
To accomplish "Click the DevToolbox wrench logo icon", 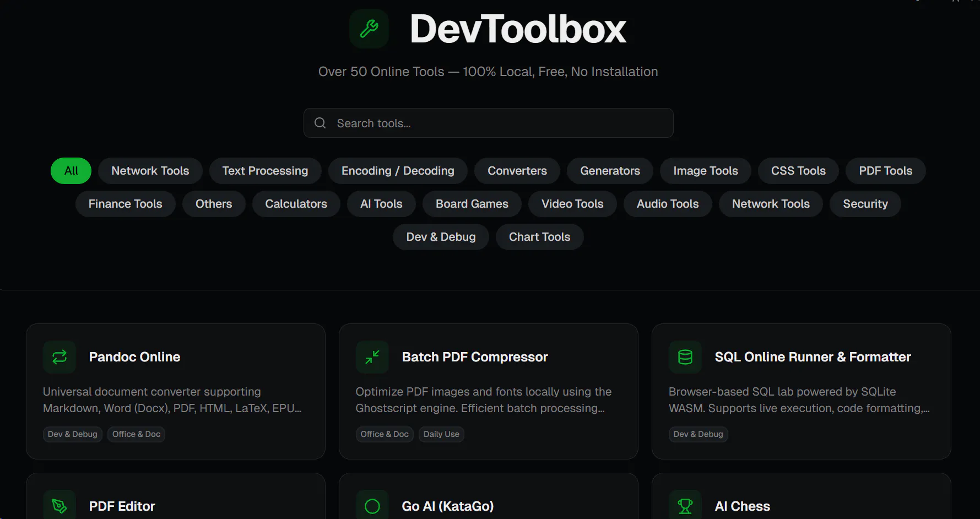I will click(x=369, y=29).
